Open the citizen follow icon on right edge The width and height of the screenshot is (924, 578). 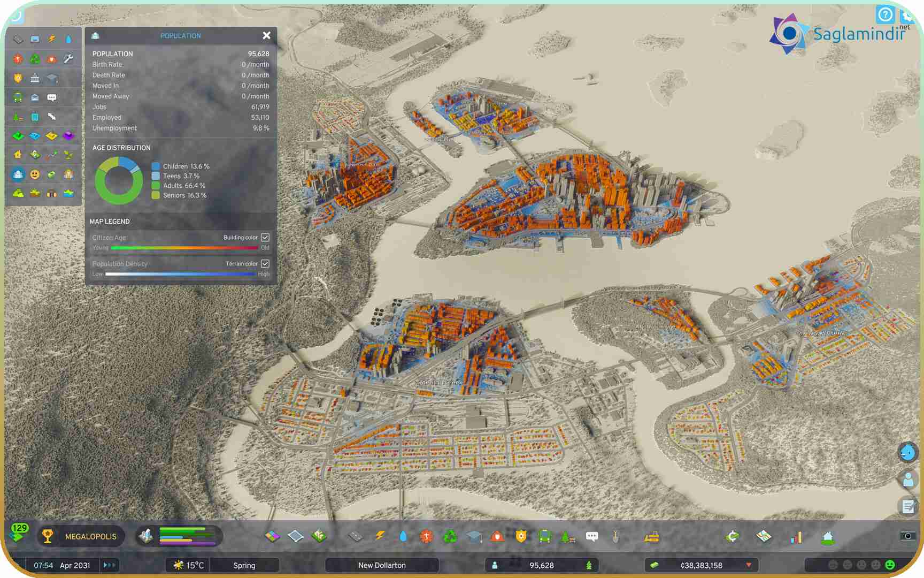point(908,479)
